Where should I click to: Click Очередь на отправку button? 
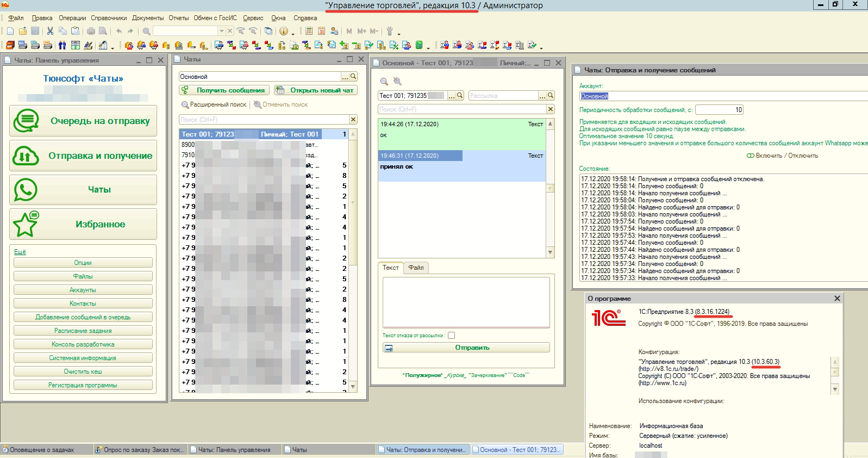[x=83, y=121]
